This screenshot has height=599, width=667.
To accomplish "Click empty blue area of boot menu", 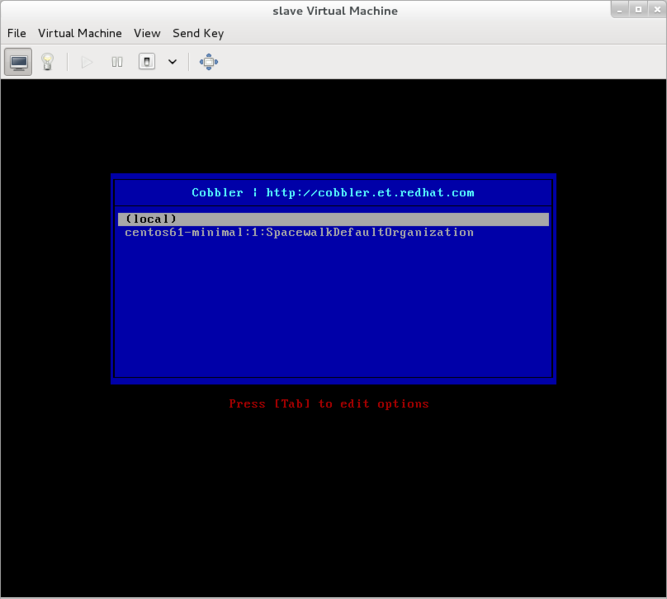I will pos(333,310).
